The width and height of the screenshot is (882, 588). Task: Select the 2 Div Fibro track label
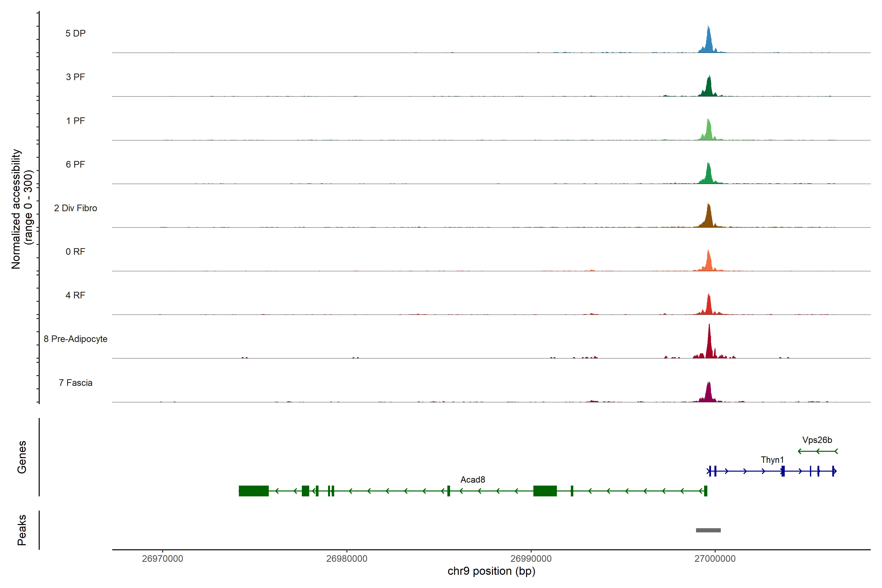point(75,208)
